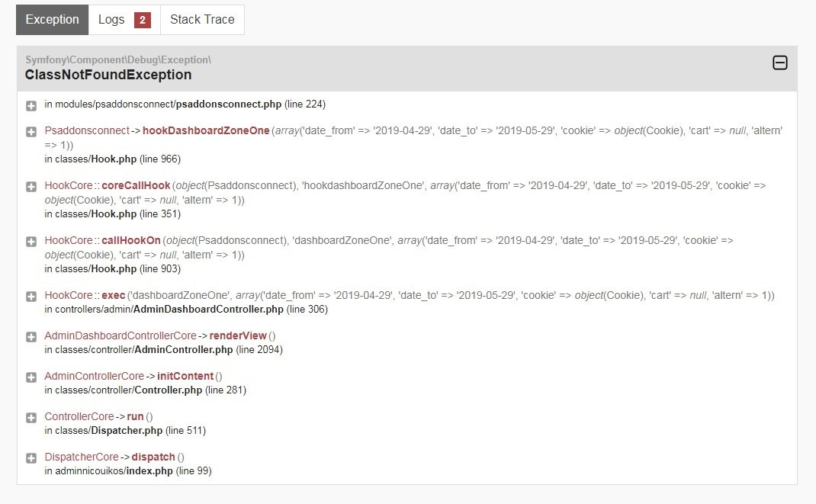The height and width of the screenshot is (504, 816).
Task: Click the plus icon beside callHookOn
Action: tap(31, 242)
